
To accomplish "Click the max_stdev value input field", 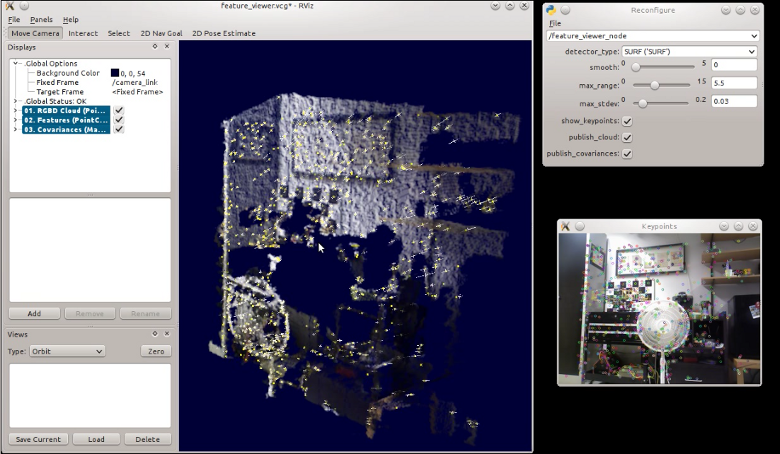I will (733, 101).
